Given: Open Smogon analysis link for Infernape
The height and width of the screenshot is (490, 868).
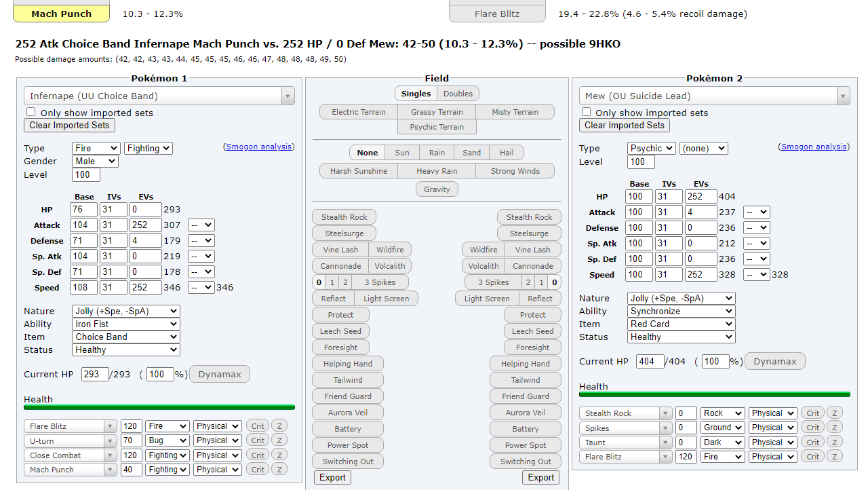Looking at the screenshot, I should [258, 147].
